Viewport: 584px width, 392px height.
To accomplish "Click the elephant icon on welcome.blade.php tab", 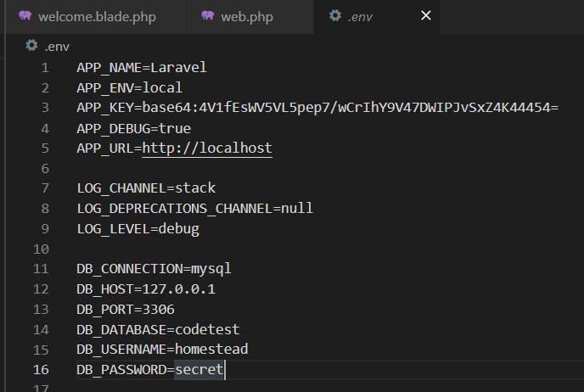I will pyautogui.click(x=25, y=15).
